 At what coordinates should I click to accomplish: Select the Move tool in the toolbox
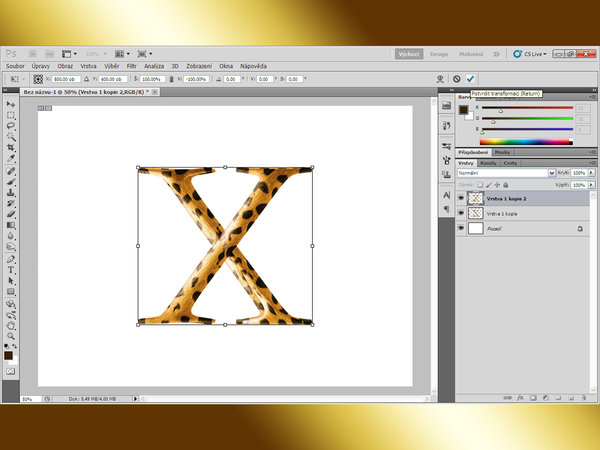point(11,104)
